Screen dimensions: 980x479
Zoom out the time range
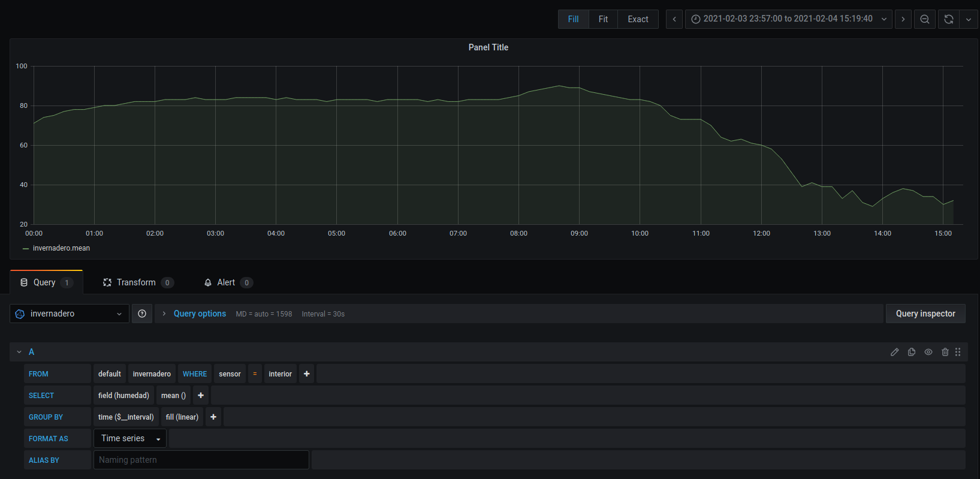pyautogui.click(x=924, y=19)
